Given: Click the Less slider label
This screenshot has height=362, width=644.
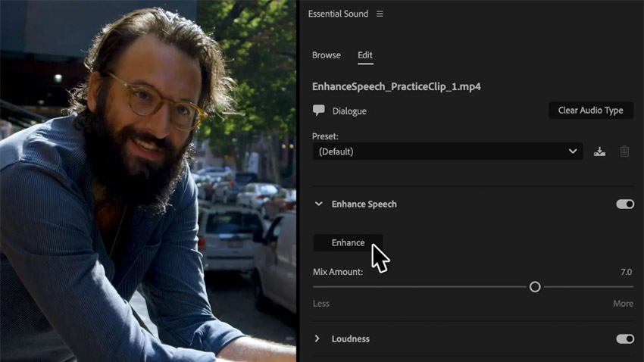Looking at the screenshot, I should tap(320, 304).
